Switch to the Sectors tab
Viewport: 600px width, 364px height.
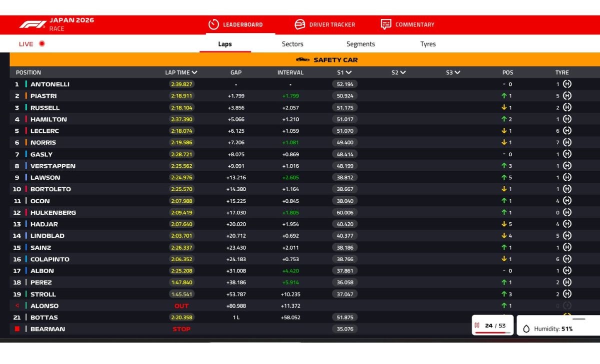click(x=292, y=44)
